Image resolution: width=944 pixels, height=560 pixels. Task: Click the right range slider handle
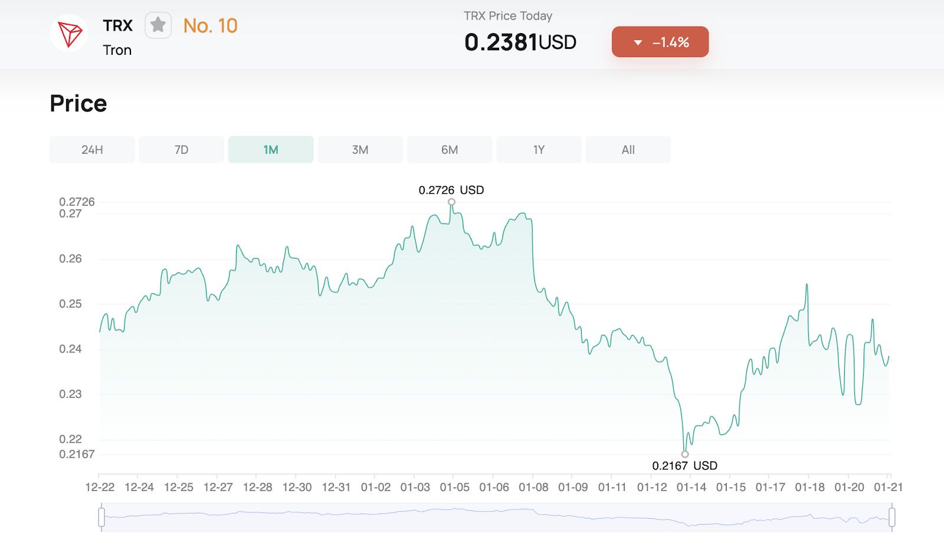891,517
